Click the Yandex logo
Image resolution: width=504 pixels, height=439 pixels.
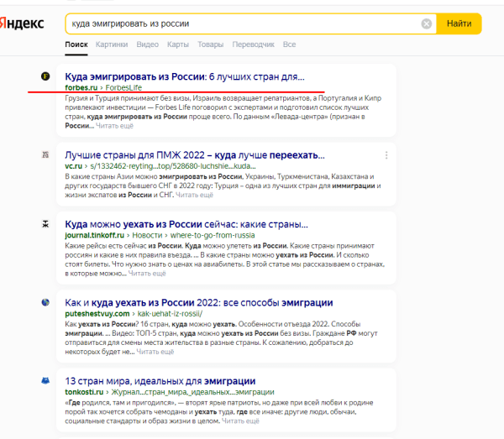tap(21, 24)
